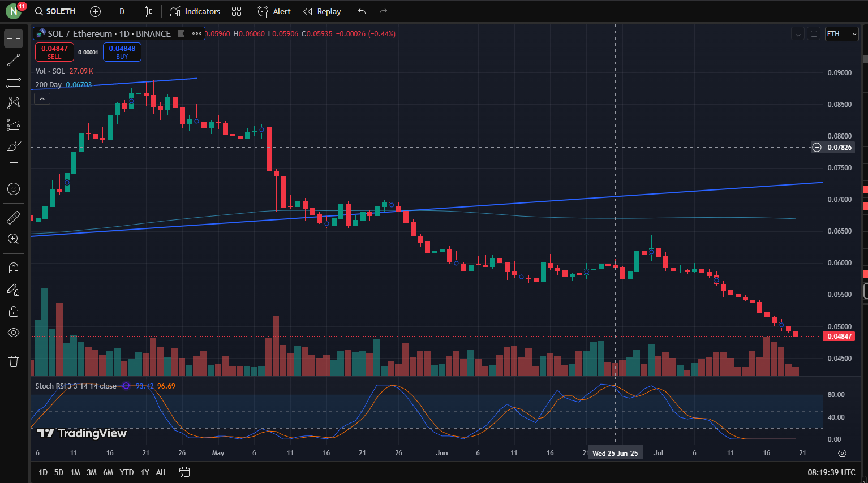
Task: Switch date range to 1D
Action: click(x=43, y=472)
